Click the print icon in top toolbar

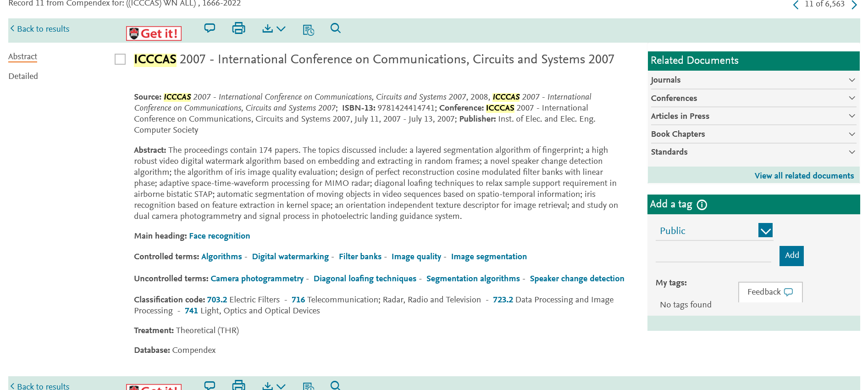[x=238, y=28]
